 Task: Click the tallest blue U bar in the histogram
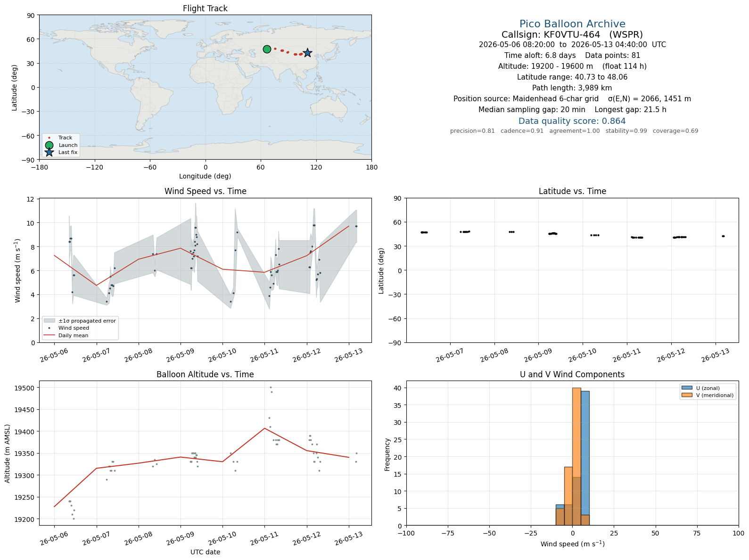[585, 458]
